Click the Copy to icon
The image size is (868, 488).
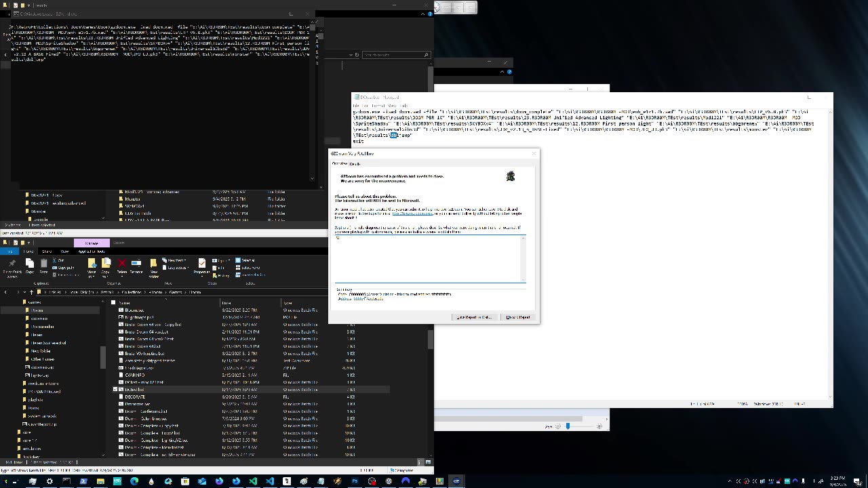click(x=106, y=267)
